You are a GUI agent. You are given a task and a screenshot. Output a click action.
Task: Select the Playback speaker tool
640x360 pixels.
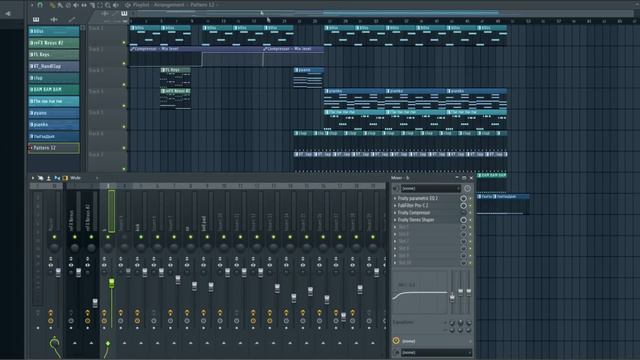coord(116,5)
